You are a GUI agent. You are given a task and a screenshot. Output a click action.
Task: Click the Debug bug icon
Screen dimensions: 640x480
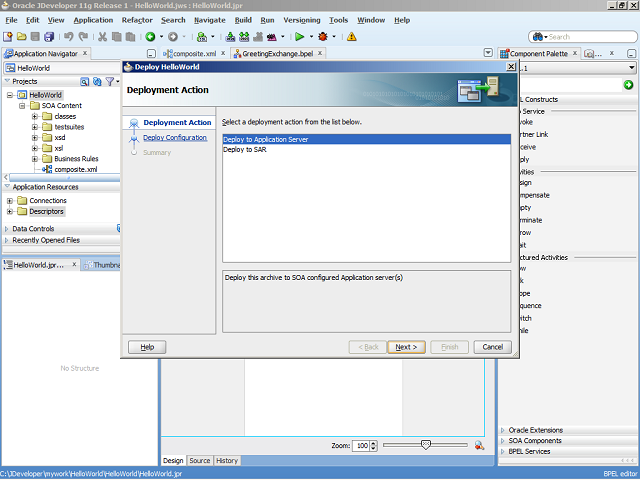pyautogui.click(x=322, y=37)
